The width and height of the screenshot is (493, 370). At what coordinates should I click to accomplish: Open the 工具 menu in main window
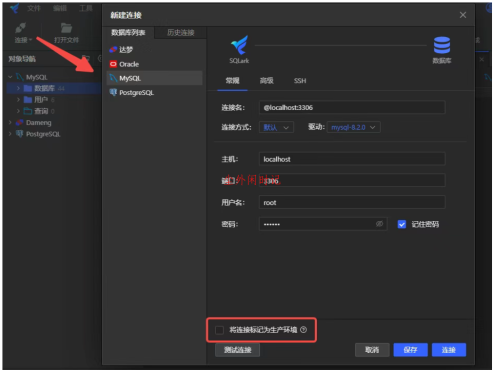coord(86,8)
